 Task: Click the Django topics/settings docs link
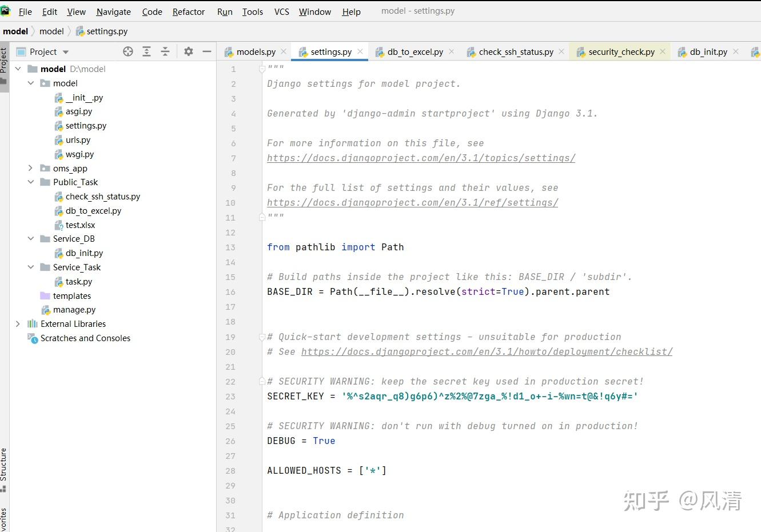click(x=421, y=158)
